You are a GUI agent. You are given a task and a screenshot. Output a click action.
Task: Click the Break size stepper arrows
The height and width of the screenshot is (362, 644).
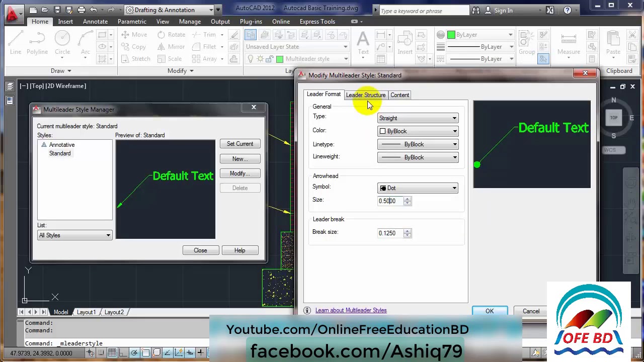(x=408, y=233)
